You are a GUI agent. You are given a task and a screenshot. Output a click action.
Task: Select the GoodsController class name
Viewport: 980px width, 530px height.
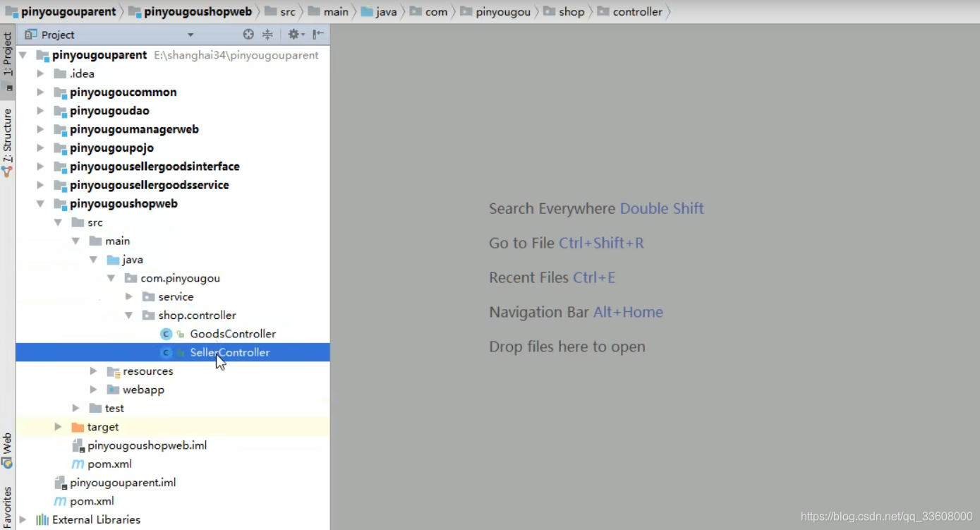pos(233,334)
